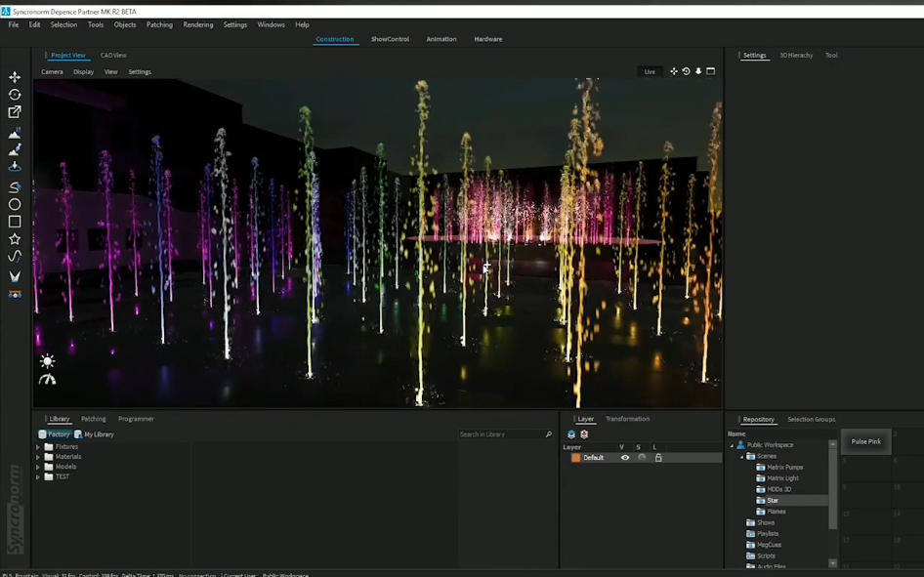The width and height of the screenshot is (924, 577).
Task: Open the Patching menu in menu bar
Action: pos(159,24)
